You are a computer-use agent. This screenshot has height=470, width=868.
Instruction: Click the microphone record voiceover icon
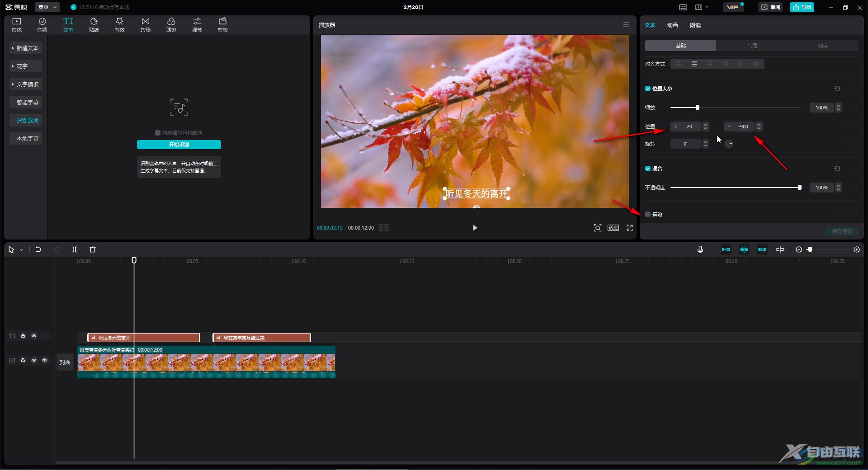tap(700, 249)
